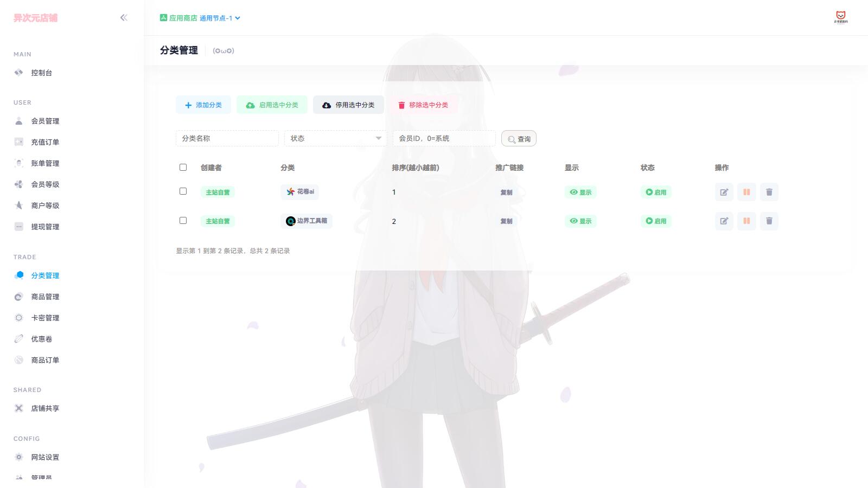The width and height of the screenshot is (868, 488).
Task: Pause the 花卷ai category row
Action: click(x=746, y=192)
